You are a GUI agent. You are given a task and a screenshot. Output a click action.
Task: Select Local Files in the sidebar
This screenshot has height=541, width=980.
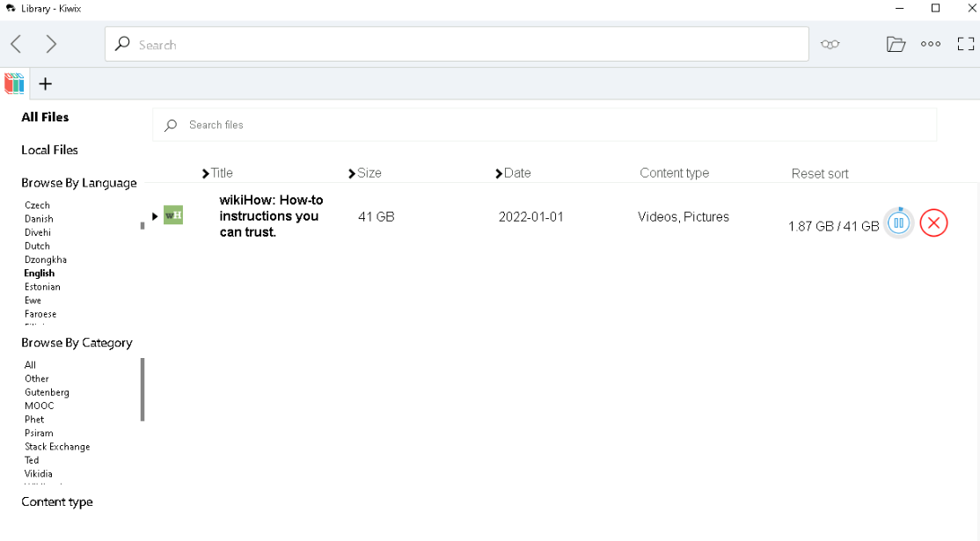tap(49, 150)
